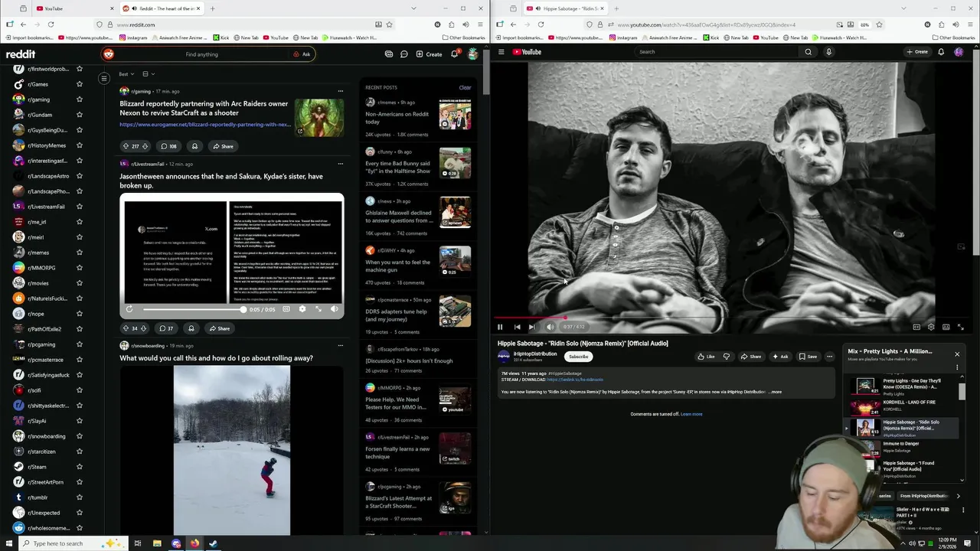The width and height of the screenshot is (980, 551).
Task: Enter fullscreen on the YouTube player
Action: point(960,327)
